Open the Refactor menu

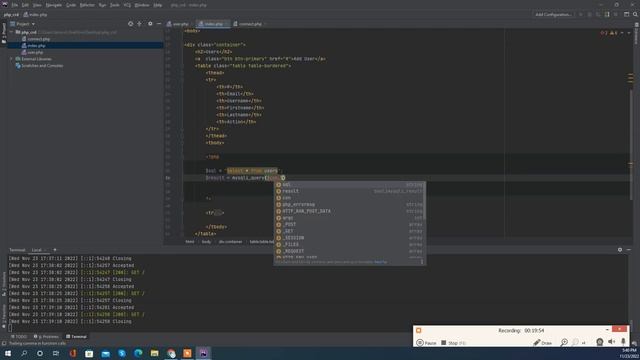point(87,5)
